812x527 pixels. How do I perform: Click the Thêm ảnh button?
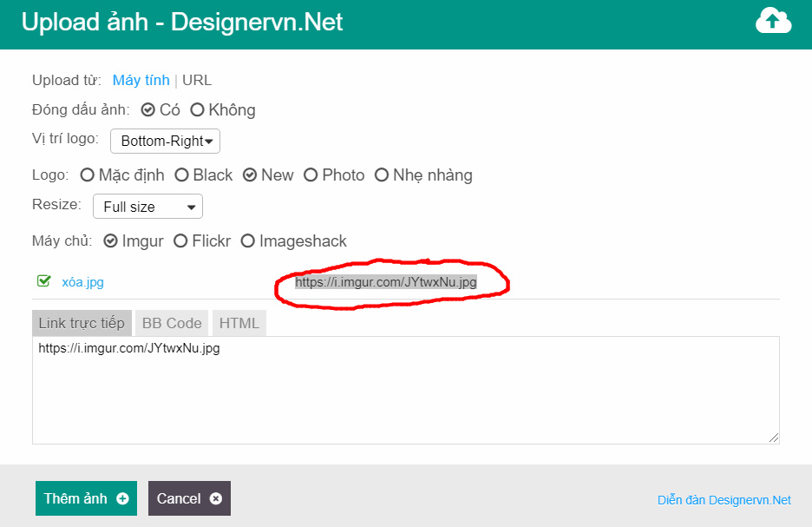86,498
